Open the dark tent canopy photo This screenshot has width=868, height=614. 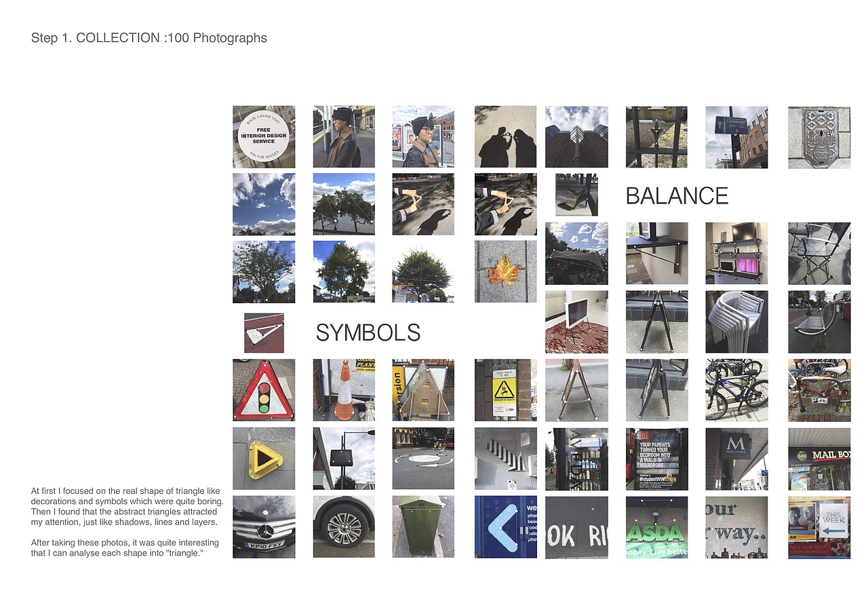pyautogui.click(x=576, y=253)
